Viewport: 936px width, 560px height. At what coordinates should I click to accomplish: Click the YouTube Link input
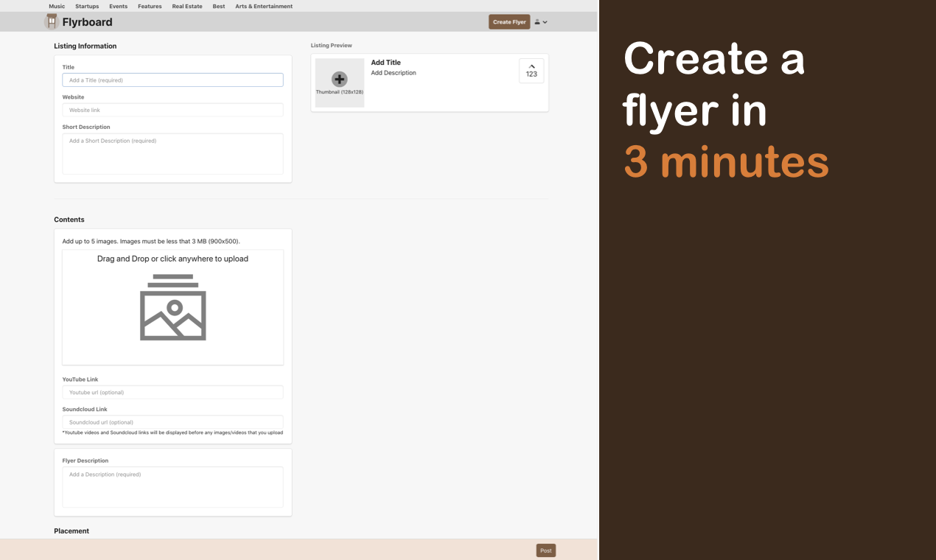[x=172, y=392]
